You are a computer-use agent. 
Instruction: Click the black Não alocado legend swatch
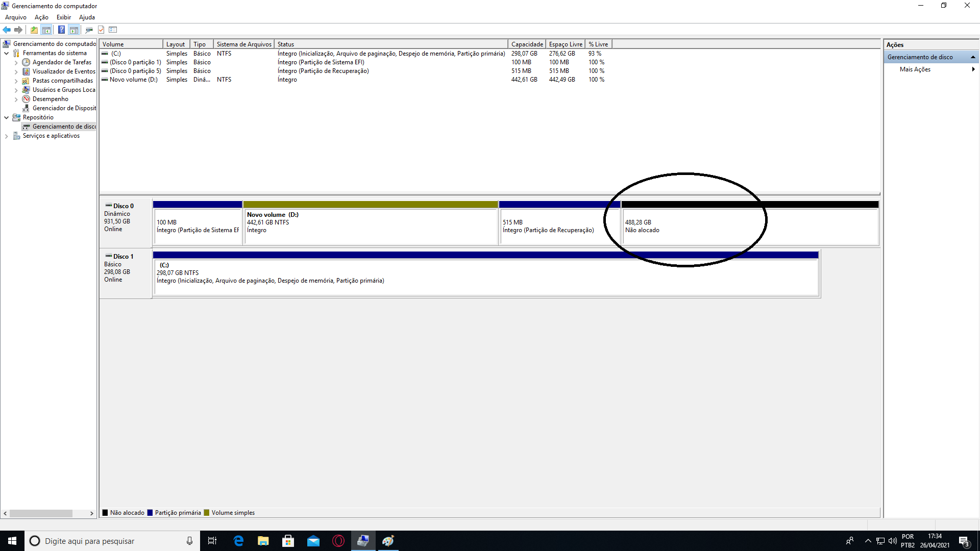tap(105, 513)
